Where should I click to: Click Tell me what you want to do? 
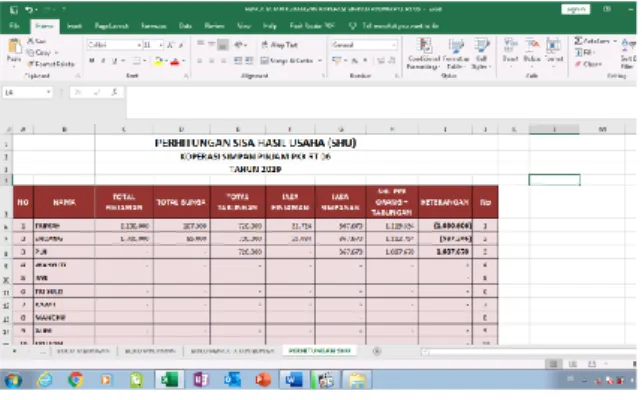(x=400, y=26)
